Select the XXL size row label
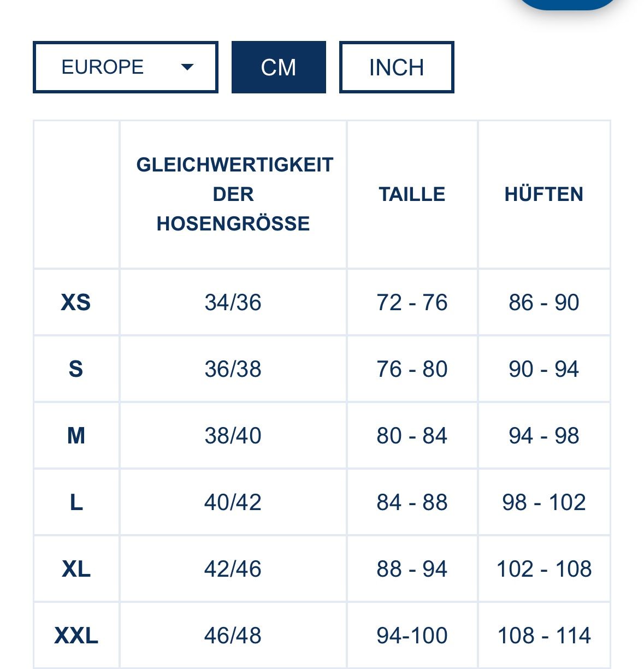644x669 pixels. 76,636
